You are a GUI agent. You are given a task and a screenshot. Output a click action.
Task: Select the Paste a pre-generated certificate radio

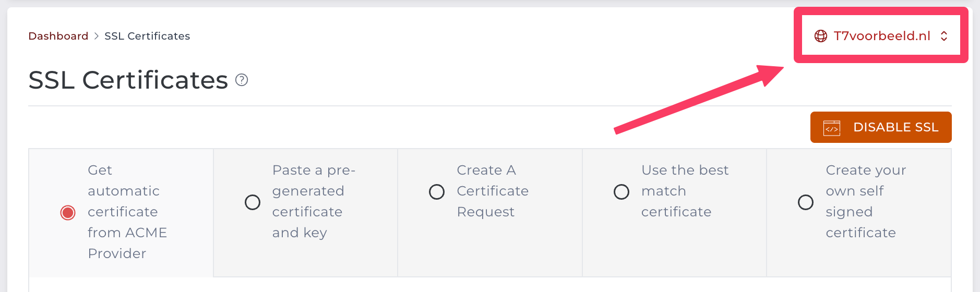(x=253, y=202)
